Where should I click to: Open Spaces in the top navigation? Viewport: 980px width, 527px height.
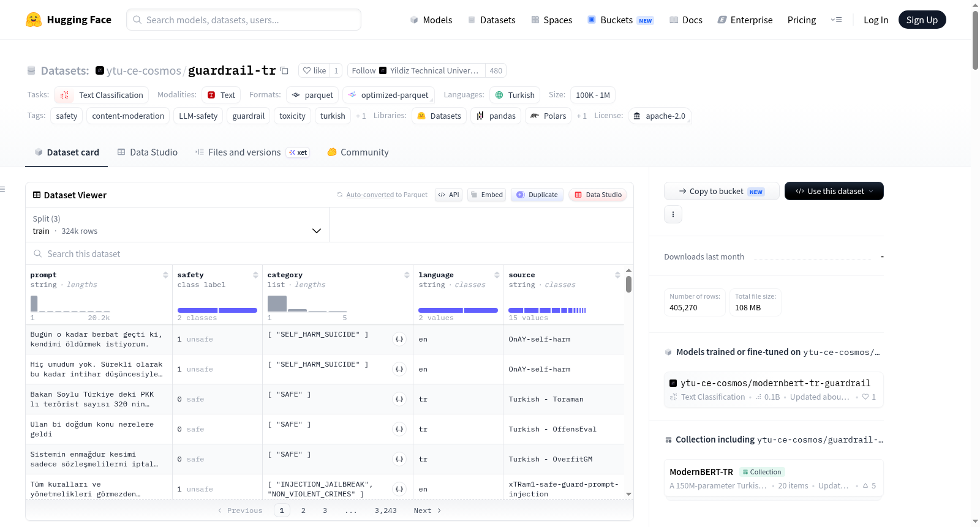pyautogui.click(x=551, y=20)
